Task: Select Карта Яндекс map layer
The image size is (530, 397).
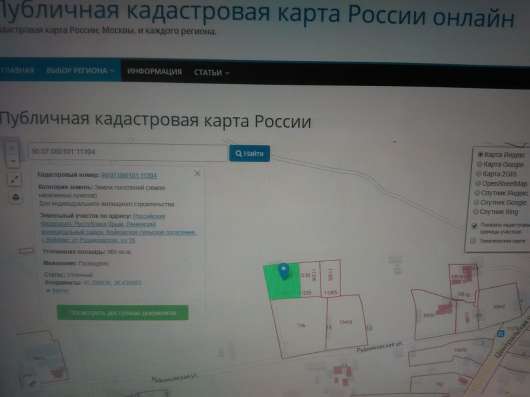Action: click(x=502, y=155)
